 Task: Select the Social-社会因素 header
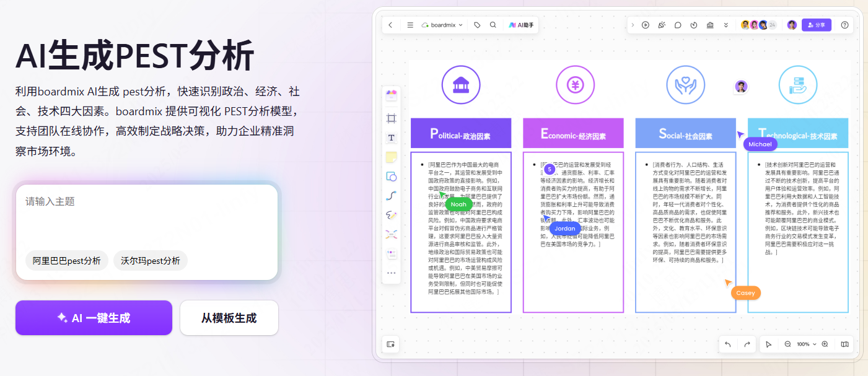[x=686, y=134]
